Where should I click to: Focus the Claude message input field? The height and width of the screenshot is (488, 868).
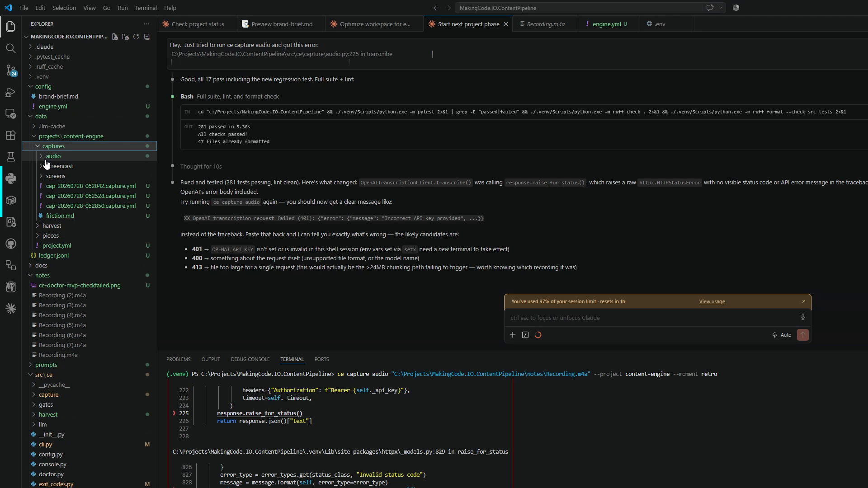pos(651,318)
